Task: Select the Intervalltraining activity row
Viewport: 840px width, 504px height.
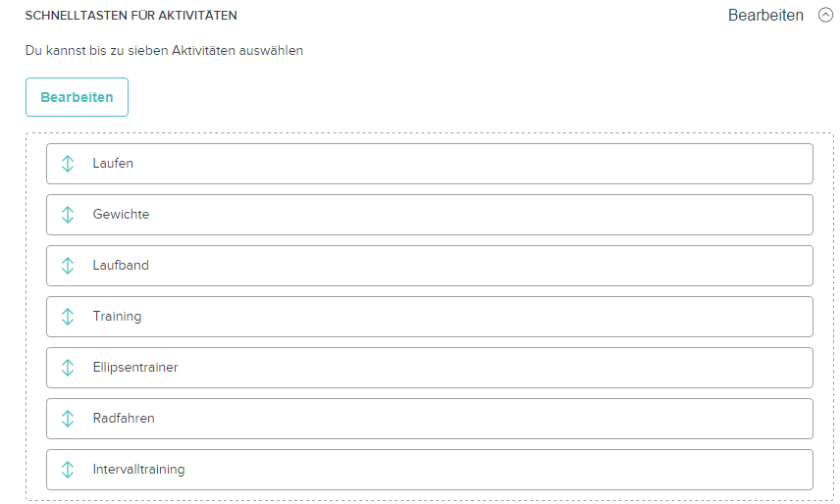Action: (x=430, y=470)
